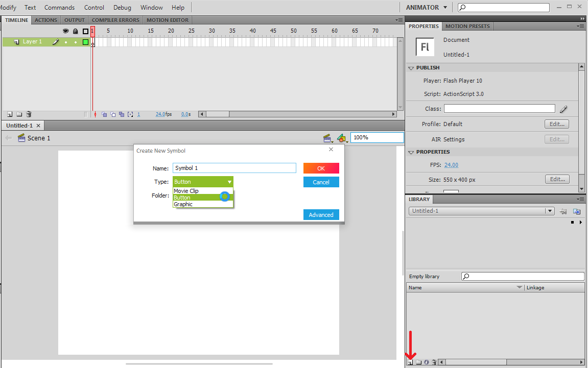Delete the selected Library item
Image resolution: width=588 pixels, height=368 pixels.
tap(434, 362)
